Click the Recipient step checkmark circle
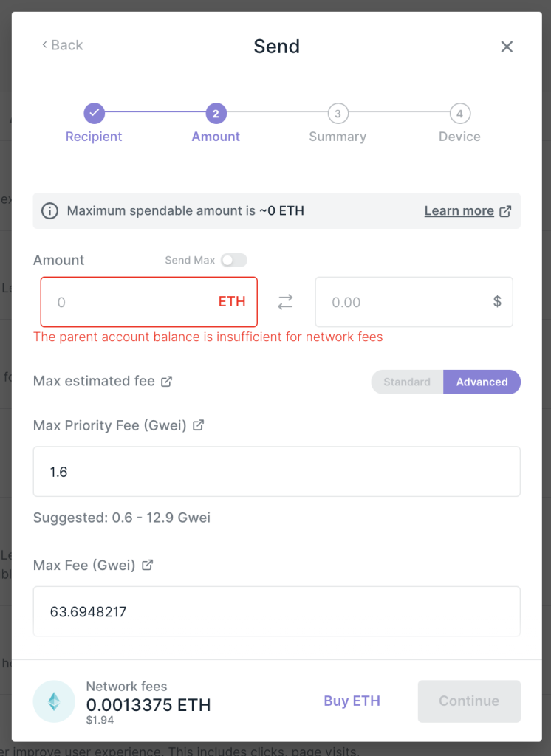This screenshot has width=551, height=756. [x=94, y=114]
